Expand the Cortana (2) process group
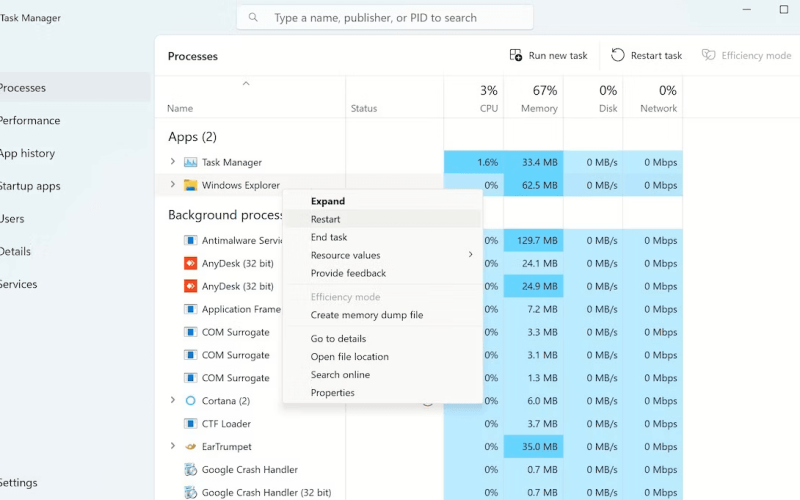 click(172, 401)
